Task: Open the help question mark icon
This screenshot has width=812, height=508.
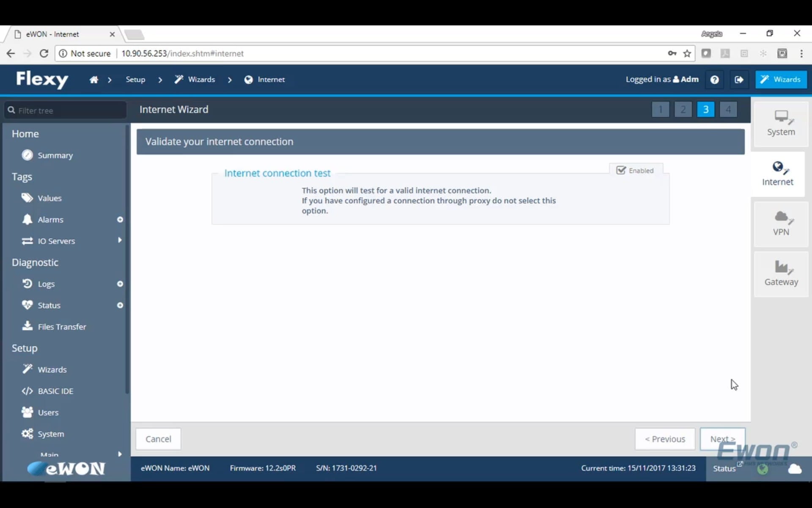Action: [714, 80]
